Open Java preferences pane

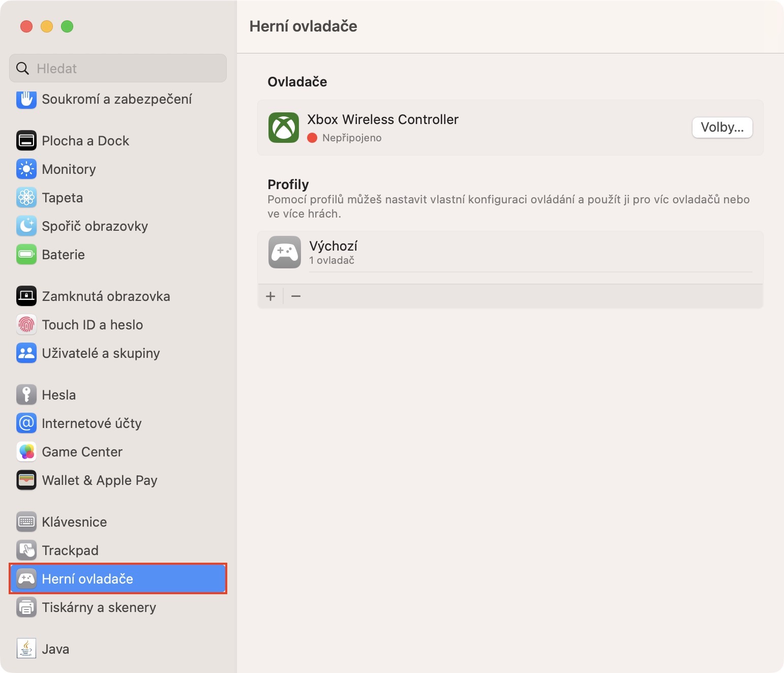pos(55,649)
